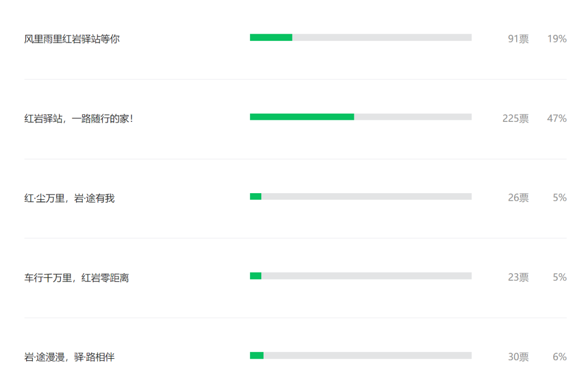The width and height of the screenshot is (588, 382).
Task: Click the 30票 vote count
Action: tap(518, 357)
